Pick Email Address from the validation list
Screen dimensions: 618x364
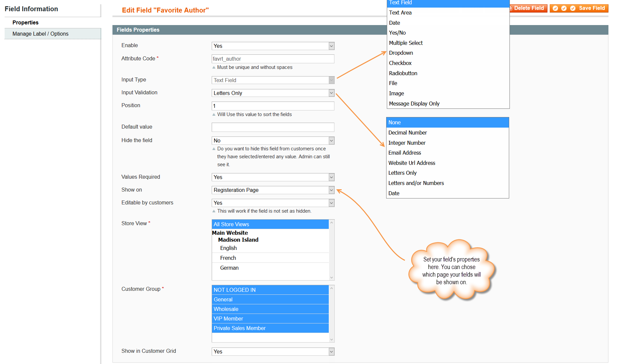405,153
